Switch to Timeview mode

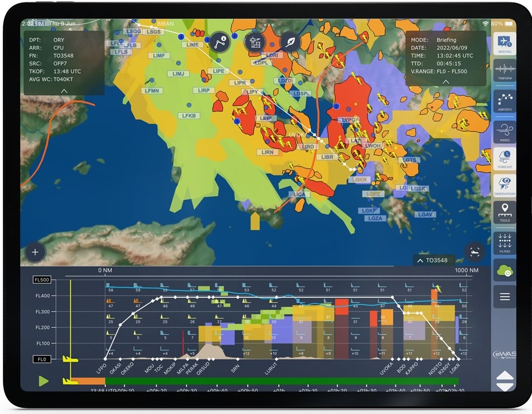[504, 72]
